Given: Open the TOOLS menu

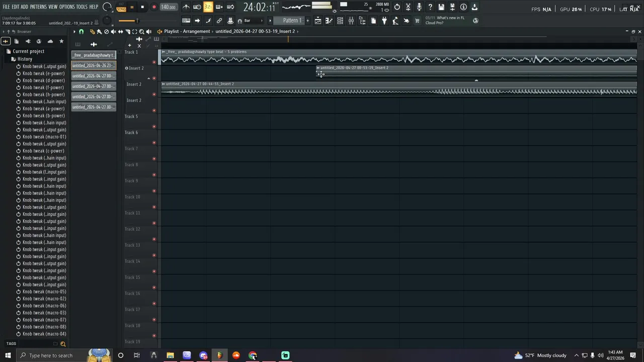Looking at the screenshot, I should tap(82, 7).
